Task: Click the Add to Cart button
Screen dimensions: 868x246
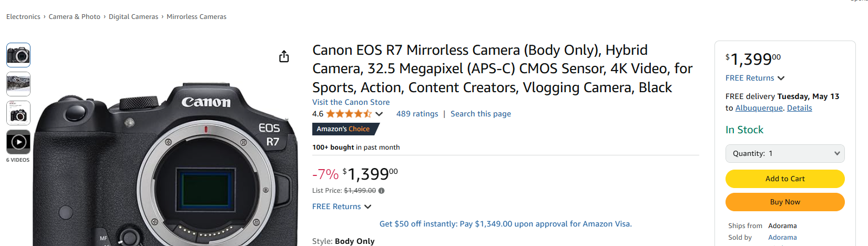Action: pos(785,179)
